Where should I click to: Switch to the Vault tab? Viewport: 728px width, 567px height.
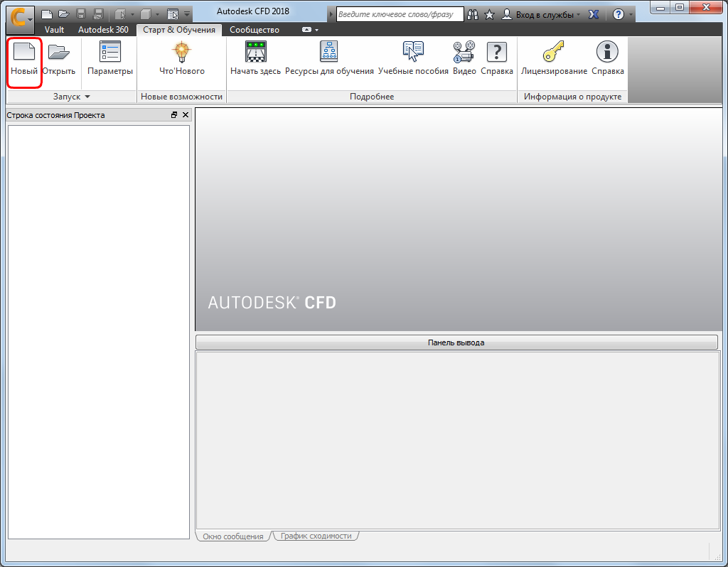coord(54,30)
